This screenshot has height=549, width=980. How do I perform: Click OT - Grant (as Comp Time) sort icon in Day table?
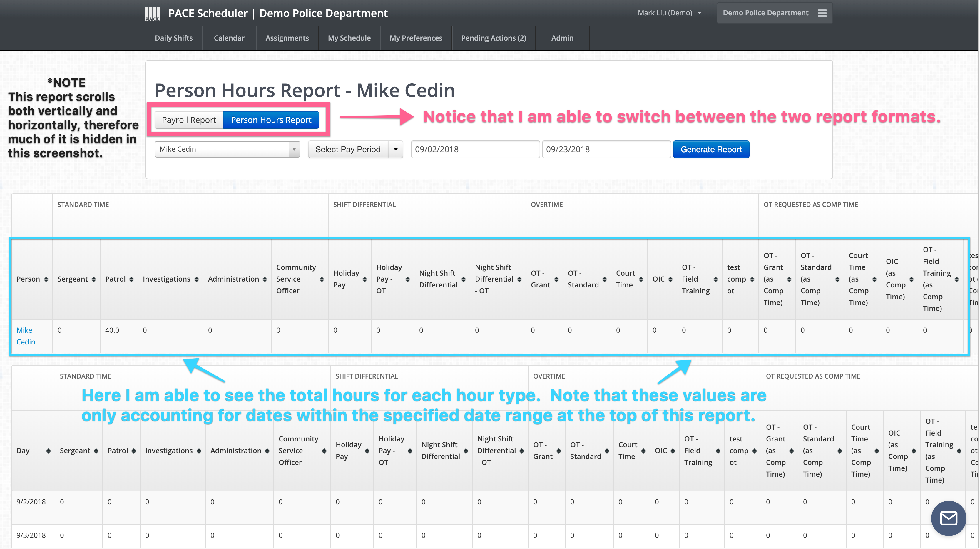coord(791,451)
